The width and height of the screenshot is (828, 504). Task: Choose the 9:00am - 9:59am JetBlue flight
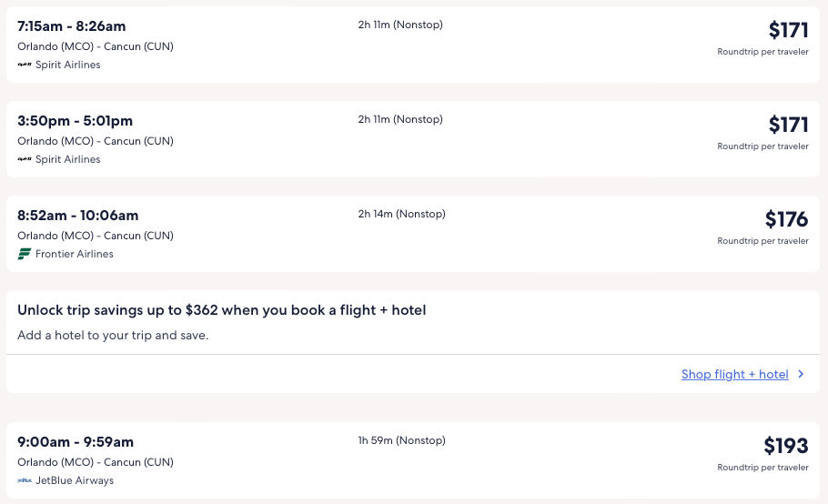[76, 442]
